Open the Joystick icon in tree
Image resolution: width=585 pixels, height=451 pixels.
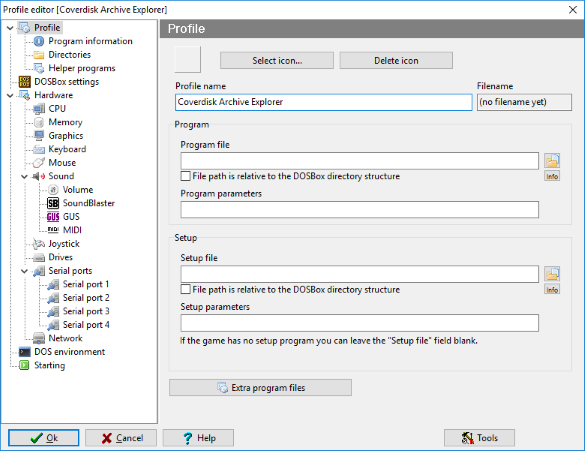click(38, 244)
